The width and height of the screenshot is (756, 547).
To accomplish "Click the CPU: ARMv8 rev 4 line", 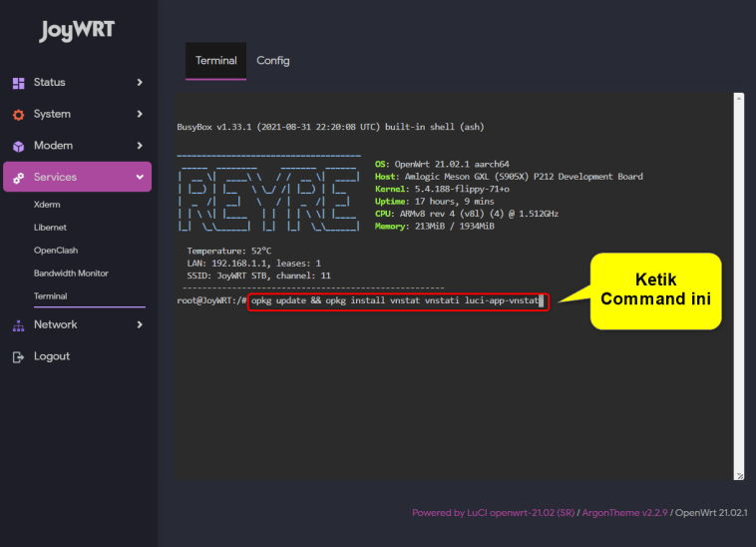I will [x=467, y=214].
